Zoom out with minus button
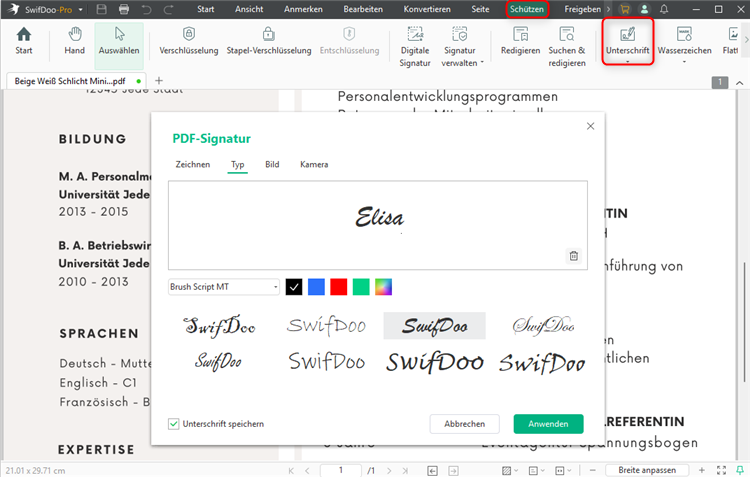 593,470
